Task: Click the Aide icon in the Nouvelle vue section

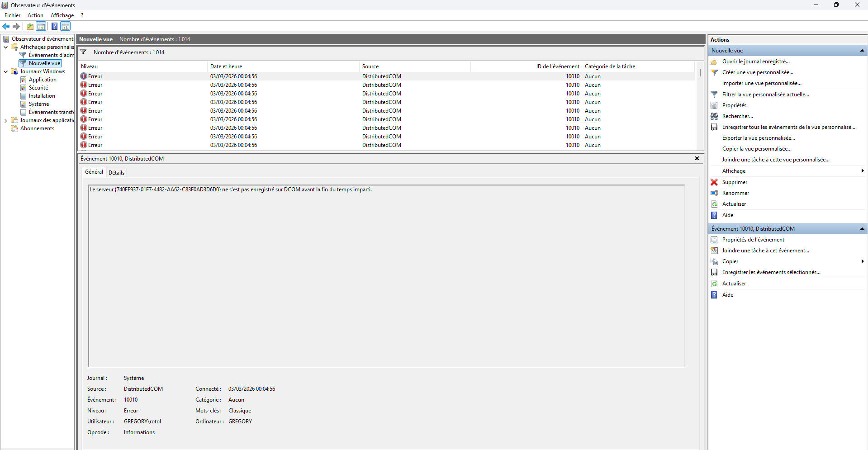Action: pyautogui.click(x=714, y=215)
